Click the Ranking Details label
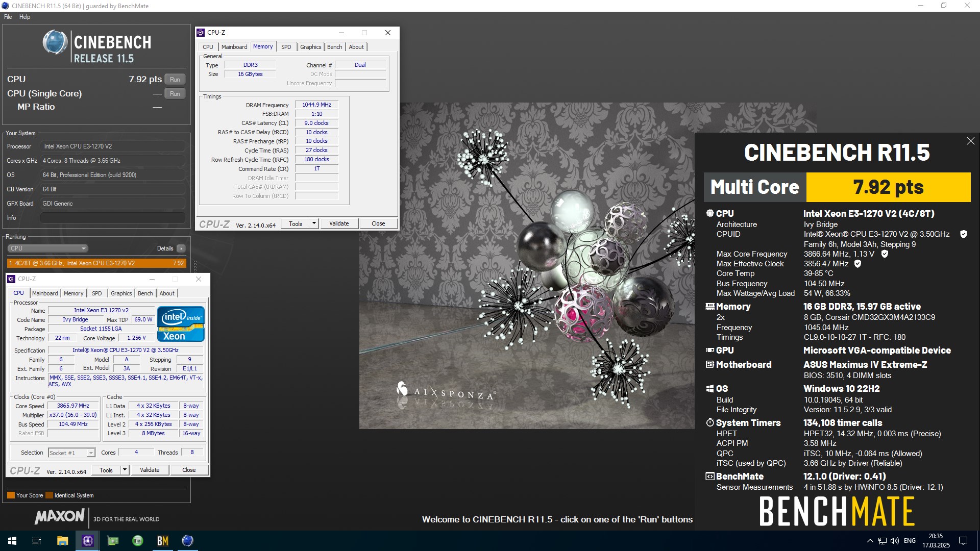The height and width of the screenshot is (551, 980). coord(165,248)
